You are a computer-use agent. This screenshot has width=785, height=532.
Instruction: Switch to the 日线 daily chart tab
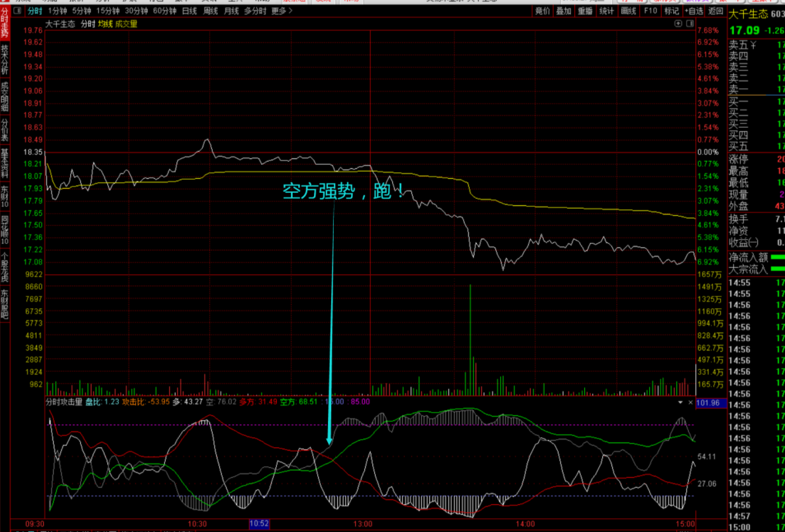pyautogui.click(x=189, y=11)
